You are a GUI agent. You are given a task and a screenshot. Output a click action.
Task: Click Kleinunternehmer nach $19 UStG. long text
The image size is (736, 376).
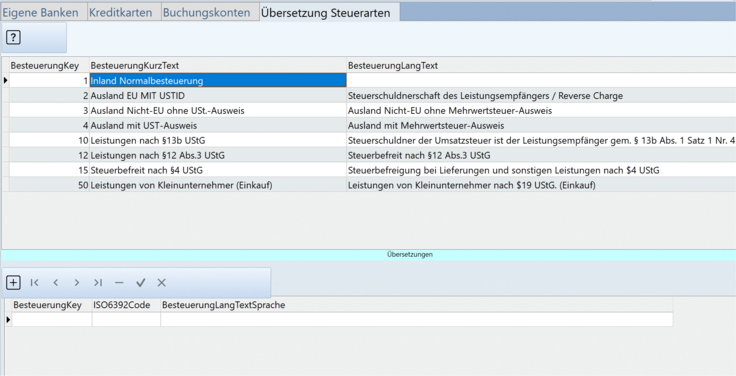tap(541, 185)
